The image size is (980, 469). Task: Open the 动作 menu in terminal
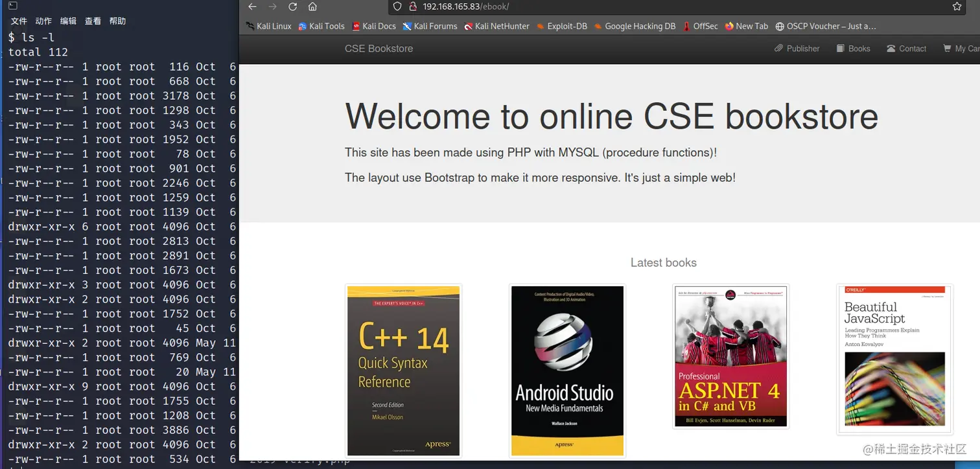(43, 21)
